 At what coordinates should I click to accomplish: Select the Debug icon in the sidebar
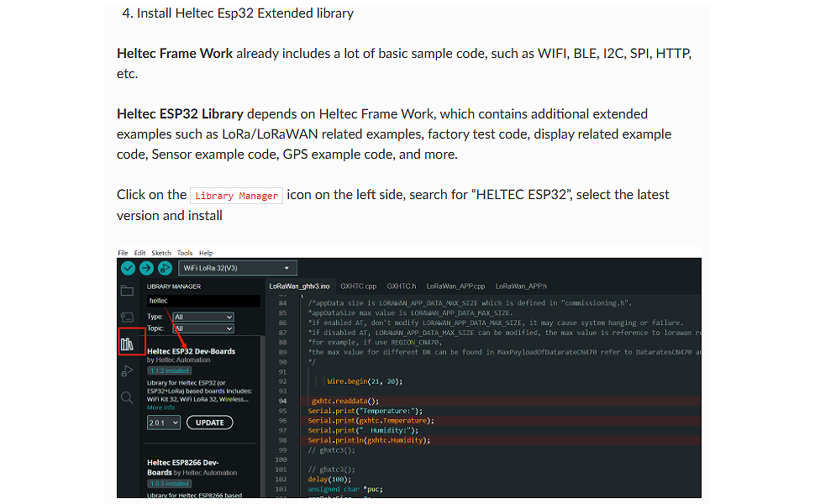point(127,370)
